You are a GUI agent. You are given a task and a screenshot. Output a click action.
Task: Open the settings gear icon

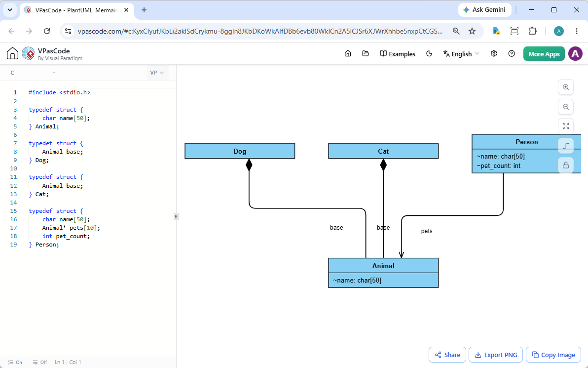tap(494, 54)
